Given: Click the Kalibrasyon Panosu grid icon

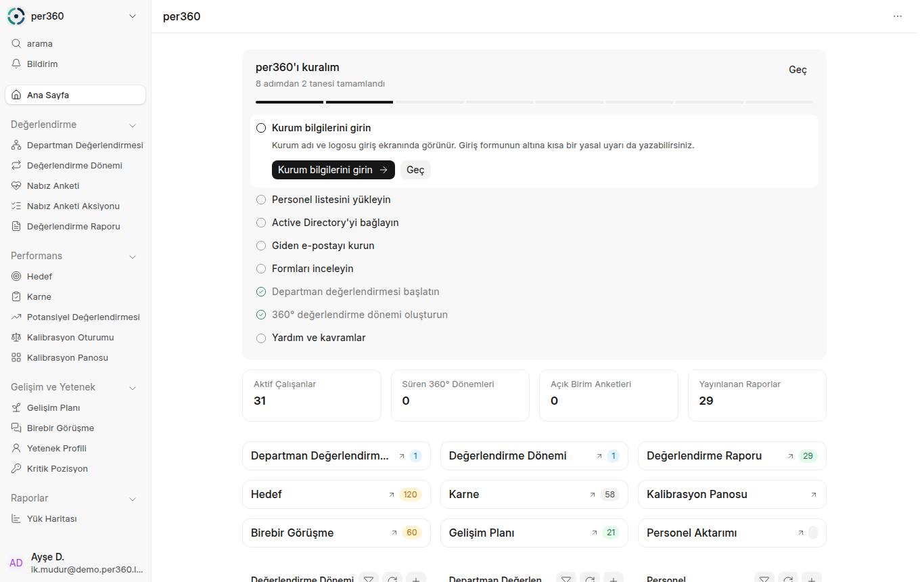Looking at the screenshot, I should click(x=17, y=358).
